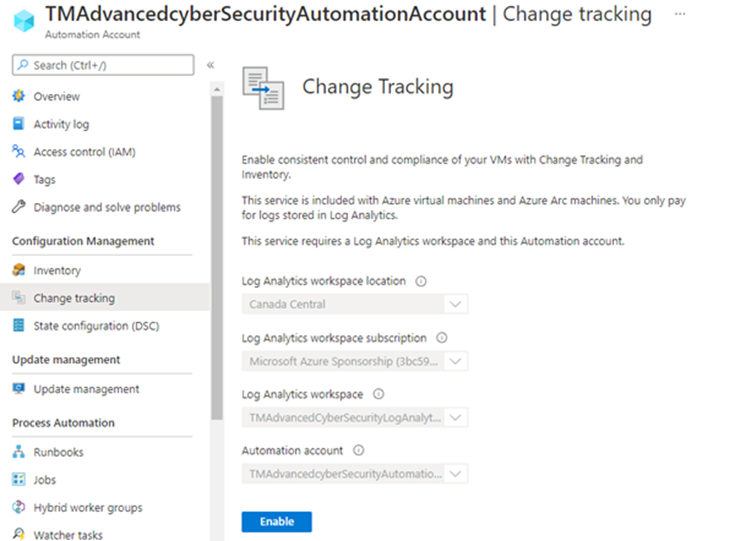746x541 pixels.
Task: Click the info icon beside Automation account
Action: click(x=358, y=451)
